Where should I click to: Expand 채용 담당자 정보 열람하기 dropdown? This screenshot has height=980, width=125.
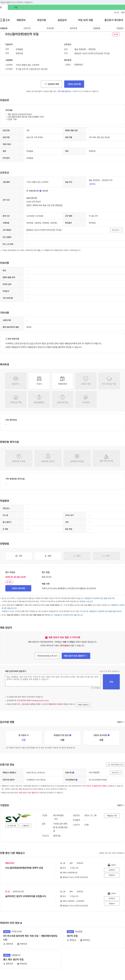click(x=76, y=656)
